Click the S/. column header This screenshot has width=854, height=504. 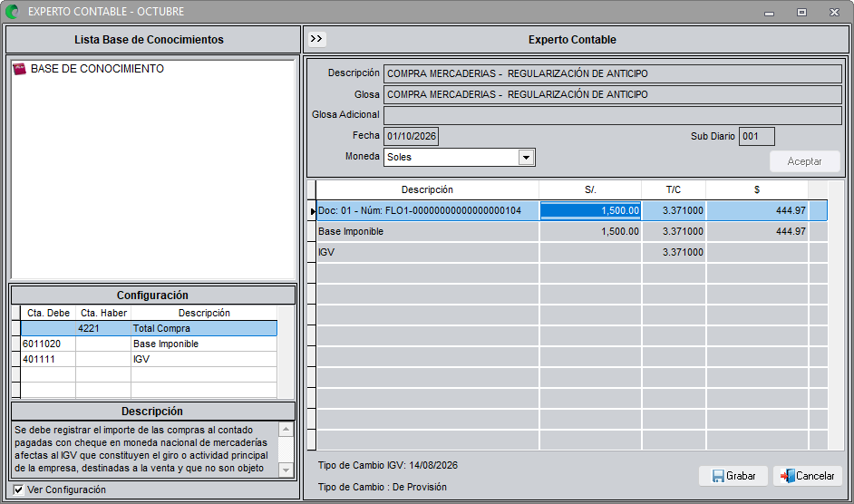pos(590,189)
